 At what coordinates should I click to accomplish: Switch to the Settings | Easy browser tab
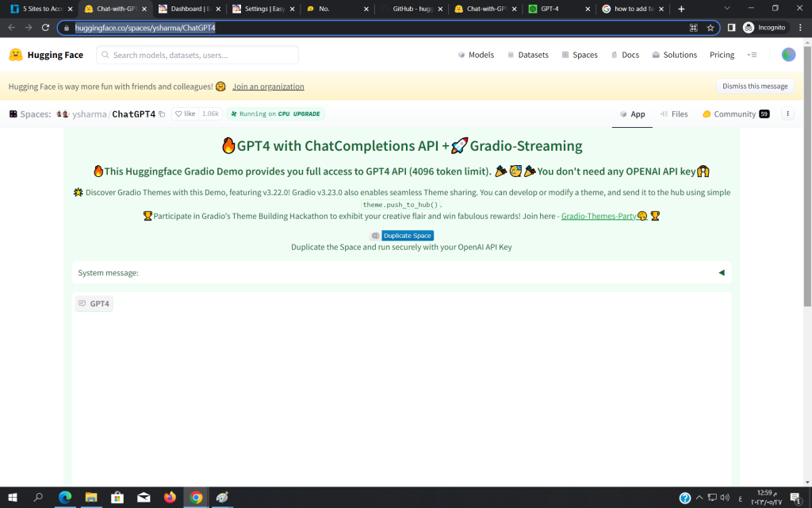pyautogui.click(x=264, y=9)
